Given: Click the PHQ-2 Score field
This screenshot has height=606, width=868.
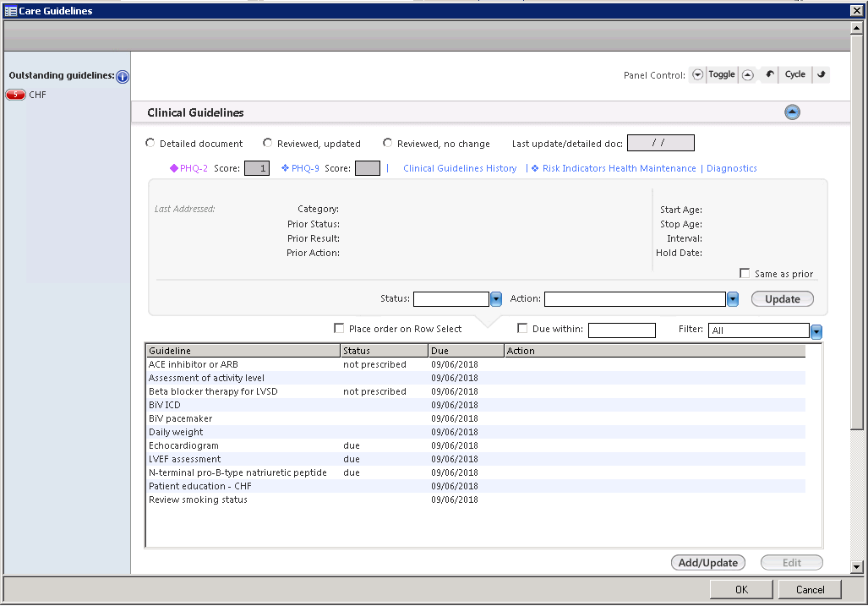Looking at the screenshot, I should pos(257,168).
